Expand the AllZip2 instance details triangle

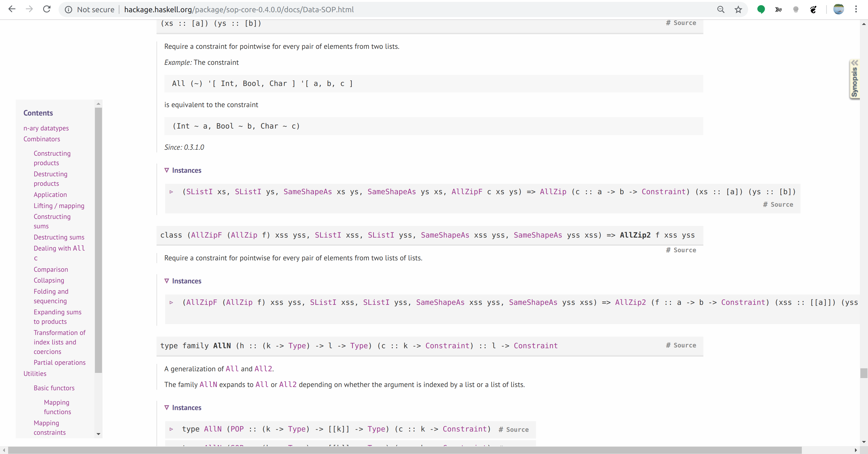click(x=171, y=302)
